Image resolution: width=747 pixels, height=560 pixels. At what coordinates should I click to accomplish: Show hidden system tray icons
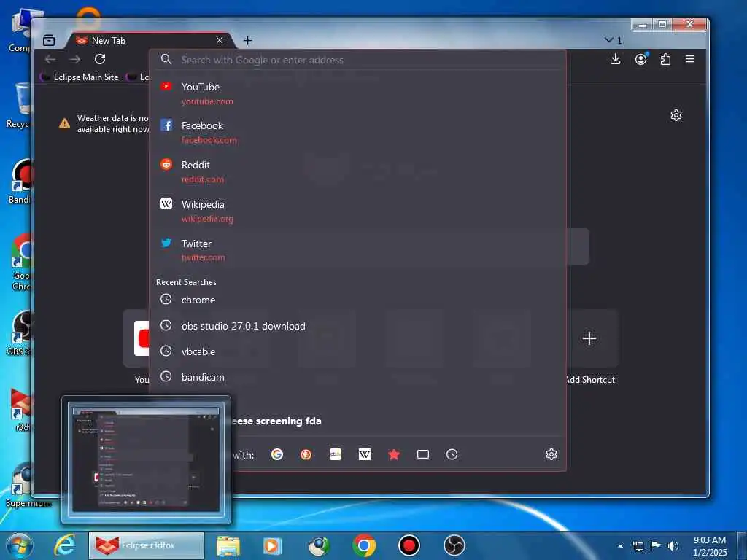(x=620, y=546)
